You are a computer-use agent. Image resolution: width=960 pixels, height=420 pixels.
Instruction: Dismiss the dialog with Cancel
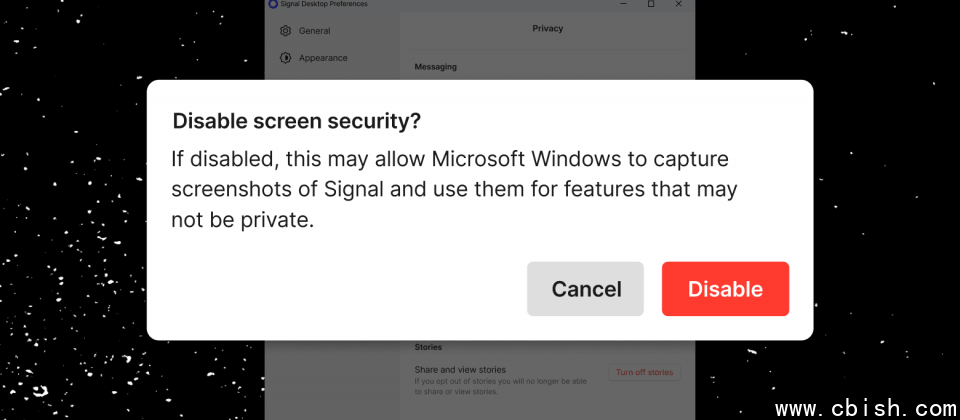click(585, 289)
